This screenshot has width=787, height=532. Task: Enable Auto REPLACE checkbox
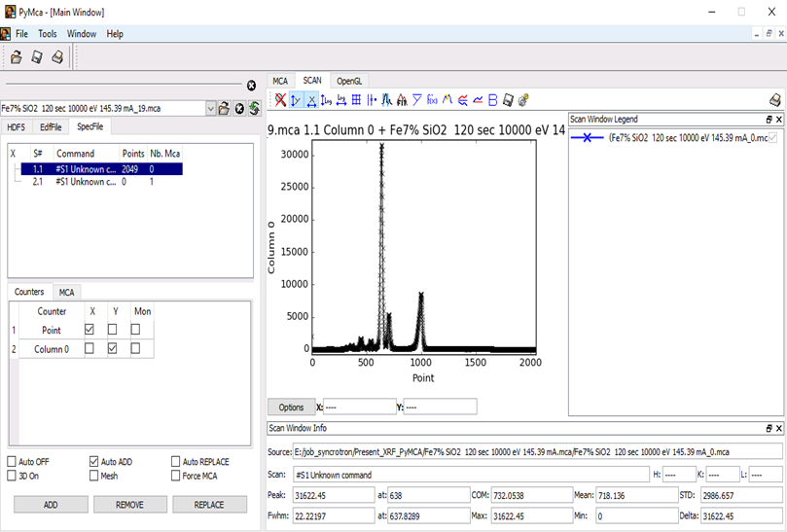tap(176, 461)
